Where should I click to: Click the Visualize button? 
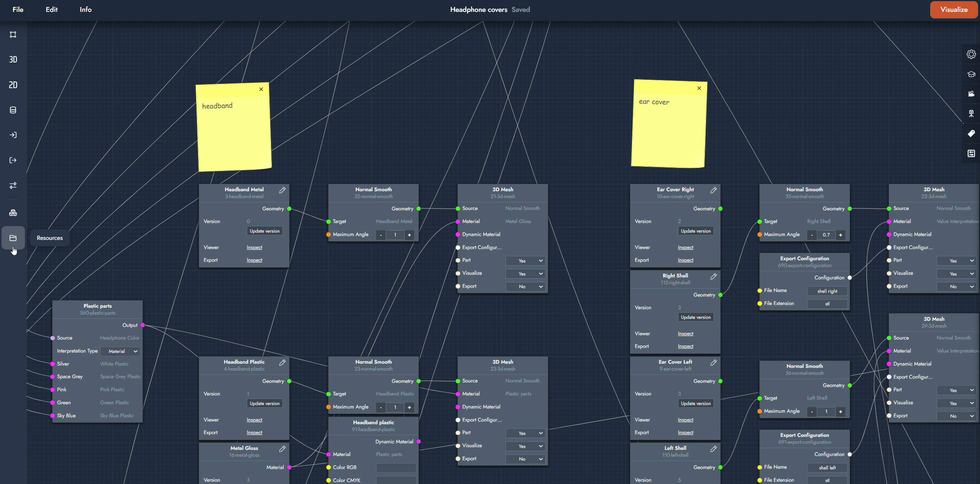point(954,10)
